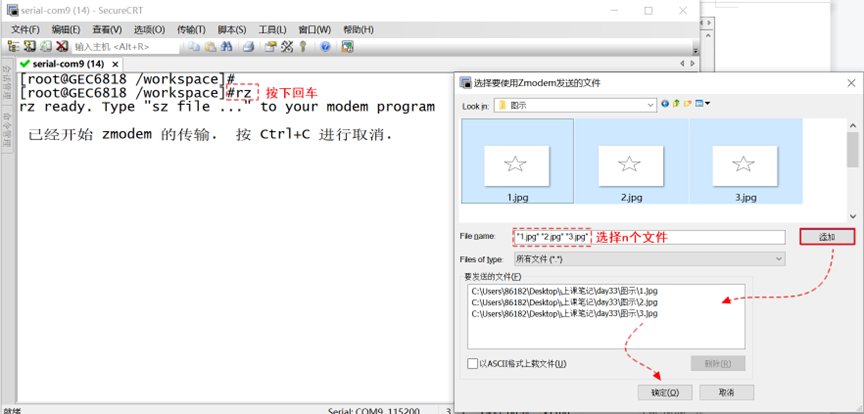This screenshot has height=414, width=864.
Task: Expand the Look in folder dropdown
Action: 651,105
